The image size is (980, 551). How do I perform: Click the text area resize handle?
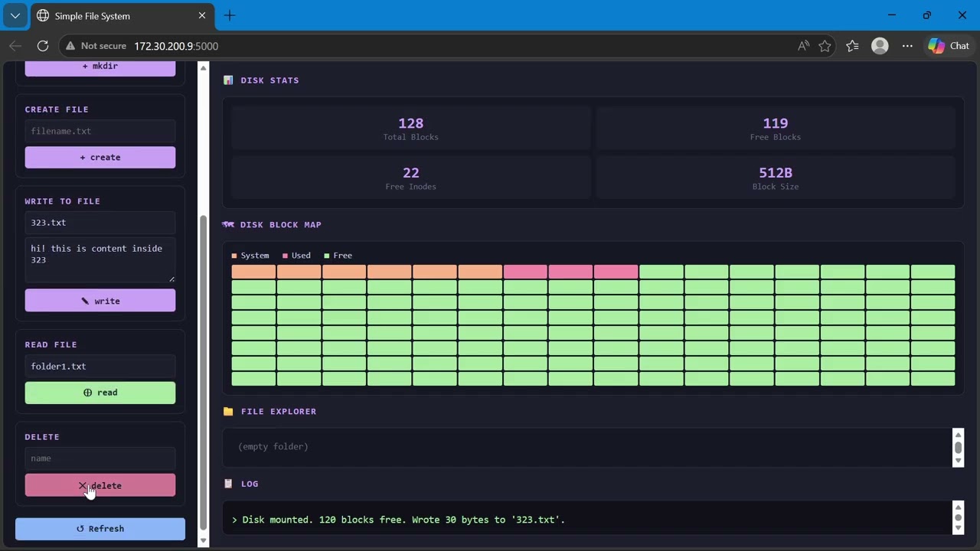(171, 279)
